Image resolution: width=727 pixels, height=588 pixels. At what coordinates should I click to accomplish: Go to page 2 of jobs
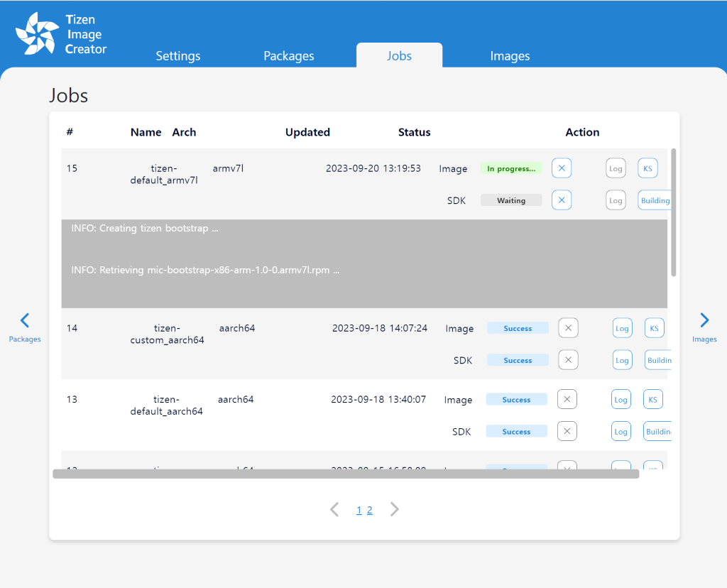click(x=370, y=510)
